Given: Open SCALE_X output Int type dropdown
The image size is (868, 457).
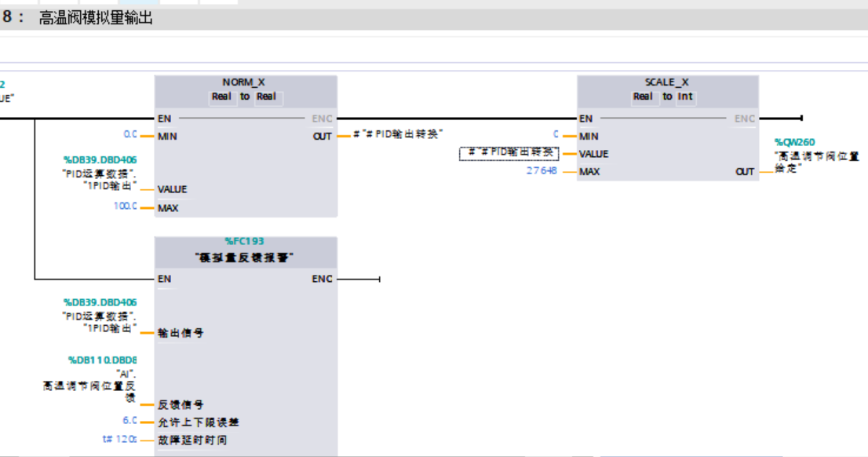Looking at the screenshot, I should pos(687,97).
